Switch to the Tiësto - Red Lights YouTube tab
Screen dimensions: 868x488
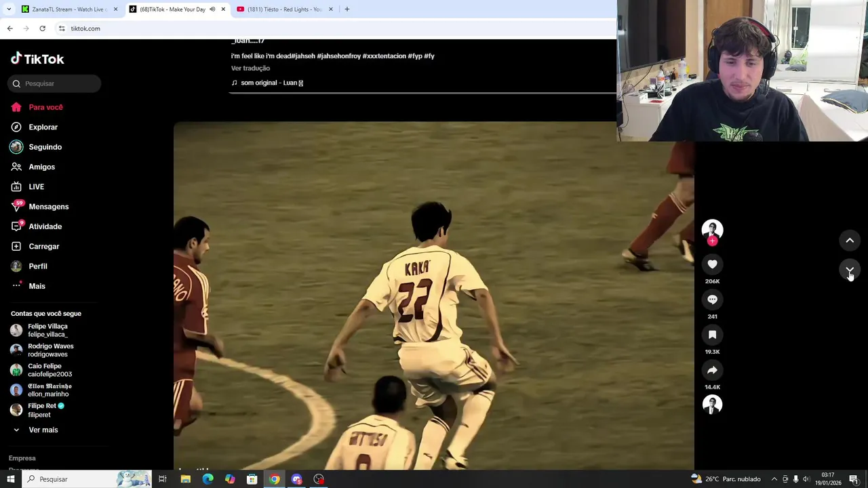(284, 9)
